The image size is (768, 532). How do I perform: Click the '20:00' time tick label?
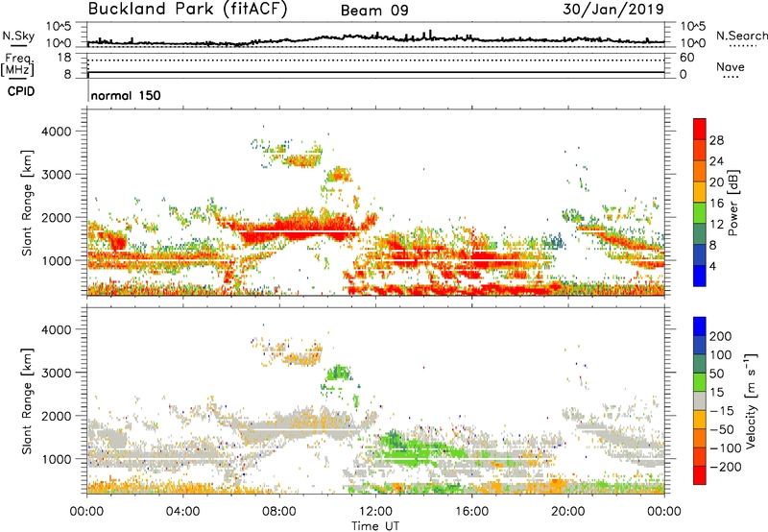point(568,512)
